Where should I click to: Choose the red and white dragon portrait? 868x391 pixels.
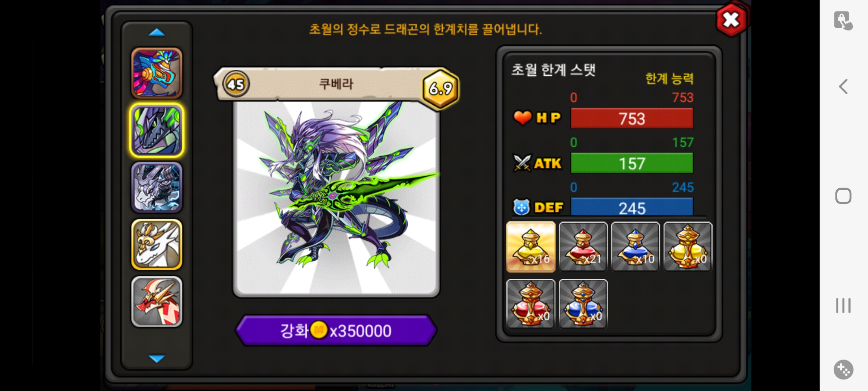pos(157,302)
